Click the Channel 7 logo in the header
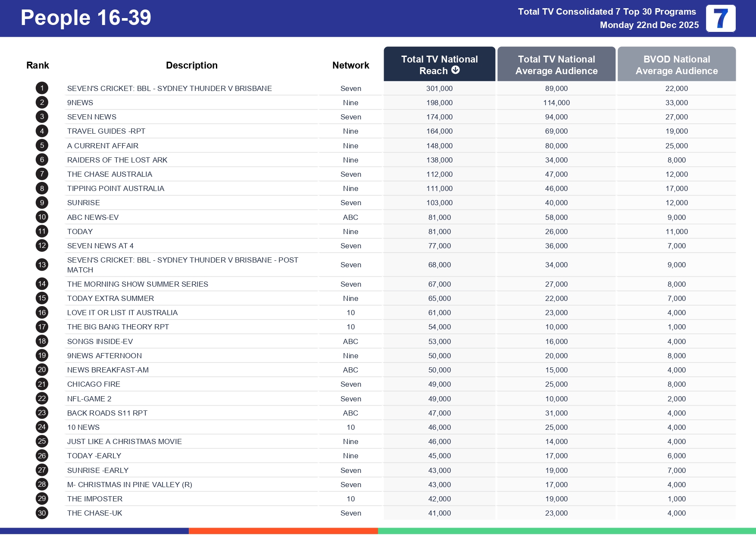Image resolution: width=756 pixels, height=535 pixels. [x=721, y=18]
